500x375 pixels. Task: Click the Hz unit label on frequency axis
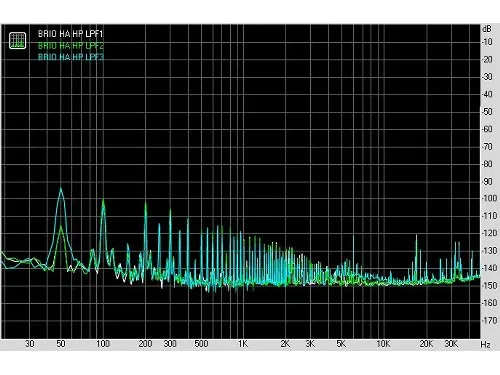(485, 344)
